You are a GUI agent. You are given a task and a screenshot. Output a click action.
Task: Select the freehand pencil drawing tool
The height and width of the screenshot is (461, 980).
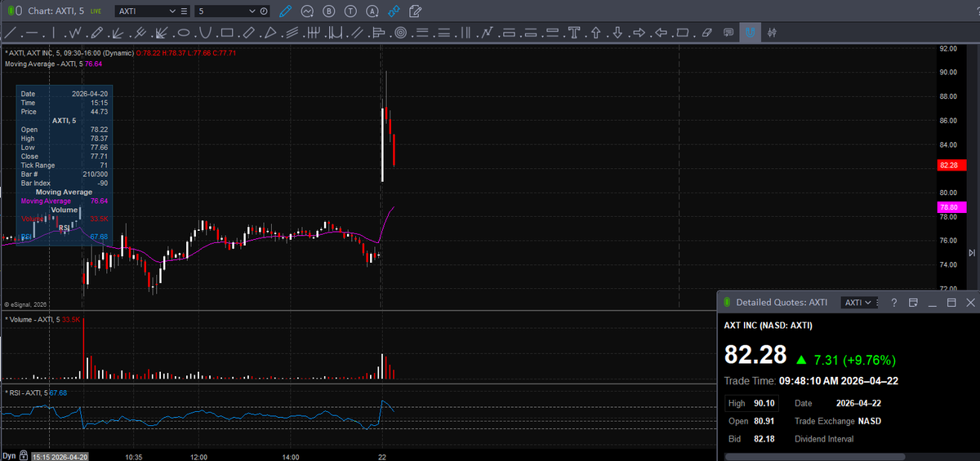coord(96,33)
